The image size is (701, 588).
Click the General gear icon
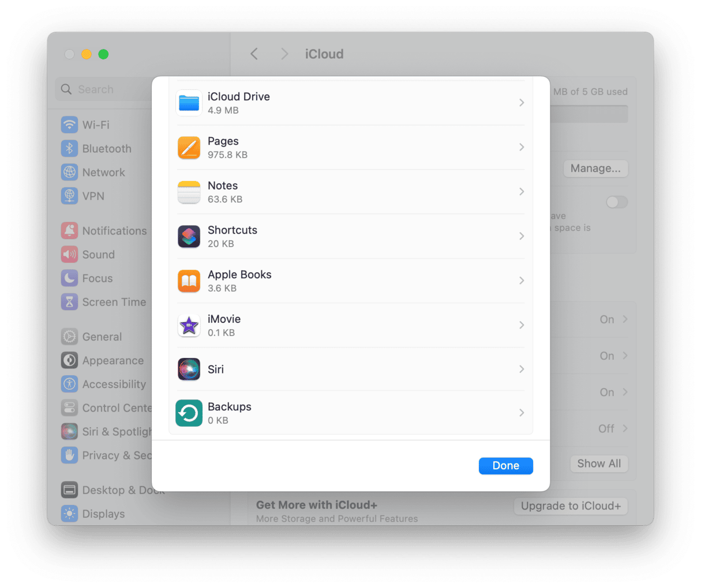coord(69,337)
